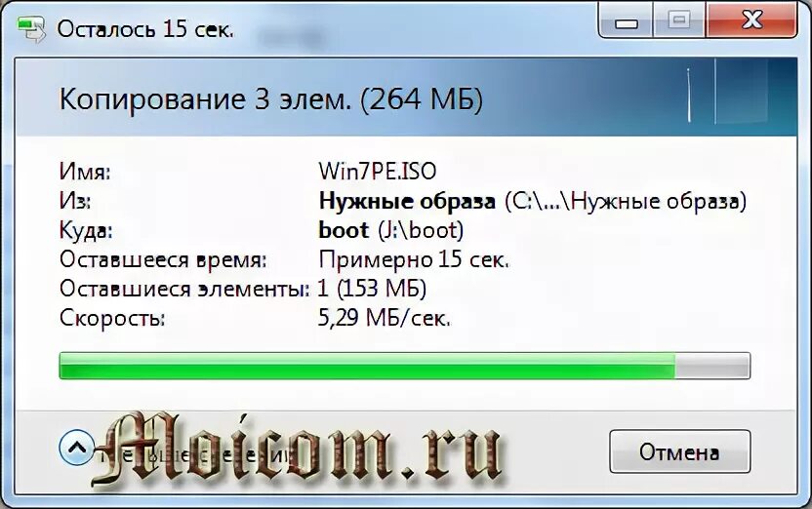Click the Копирование 3 элем. (264 МБ) header
The image size is (812, 509).
click(x=271, y=98)
